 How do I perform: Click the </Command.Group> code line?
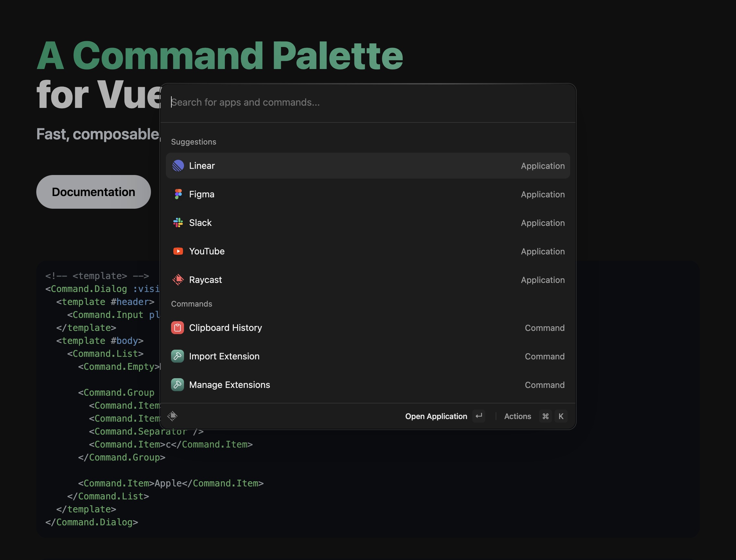(x=121, y=457)
